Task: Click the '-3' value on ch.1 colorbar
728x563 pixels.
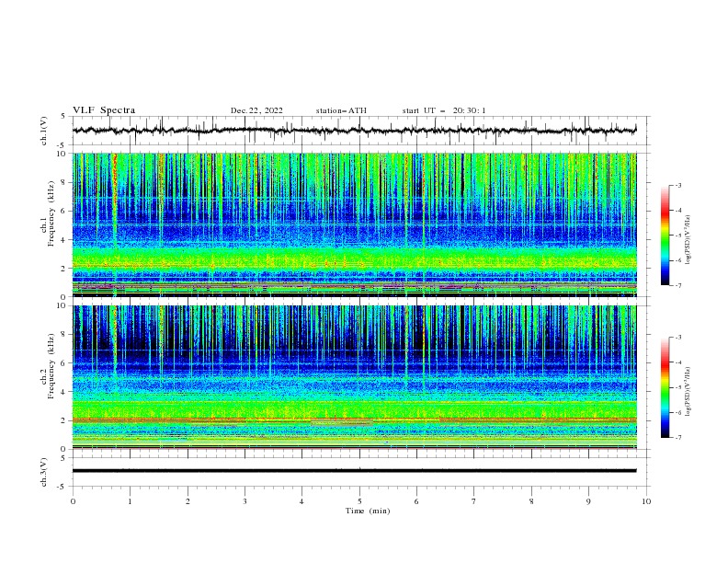Action: 678,185
